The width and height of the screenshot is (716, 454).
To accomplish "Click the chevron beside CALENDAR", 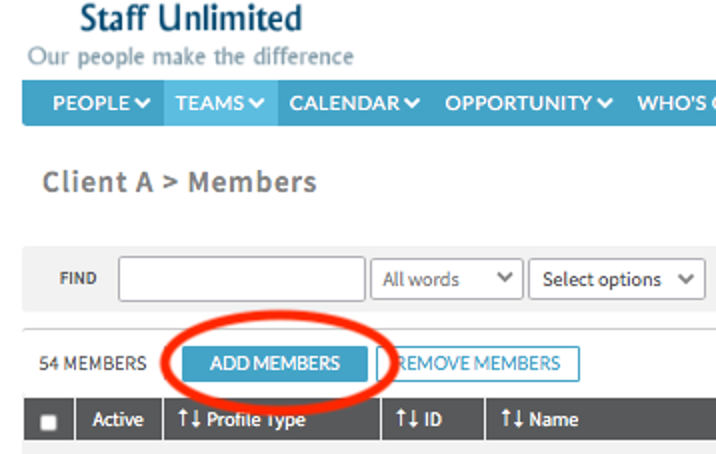I will 412,103.
